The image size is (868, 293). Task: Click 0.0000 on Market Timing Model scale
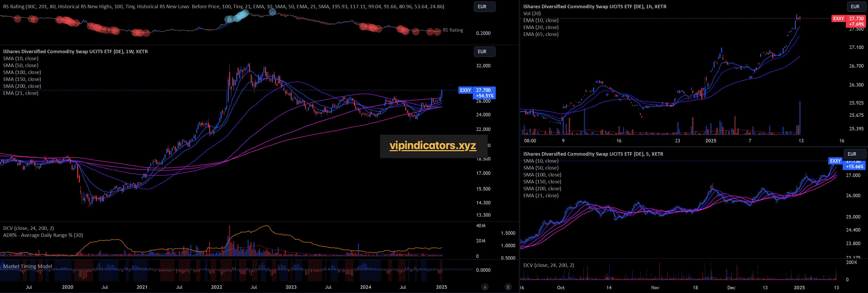(483, 270)
